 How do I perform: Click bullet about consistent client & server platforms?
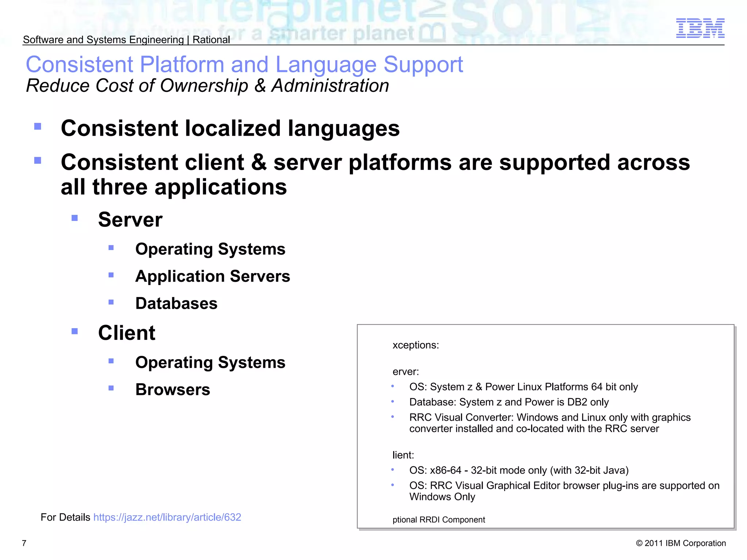coord(375,174)
